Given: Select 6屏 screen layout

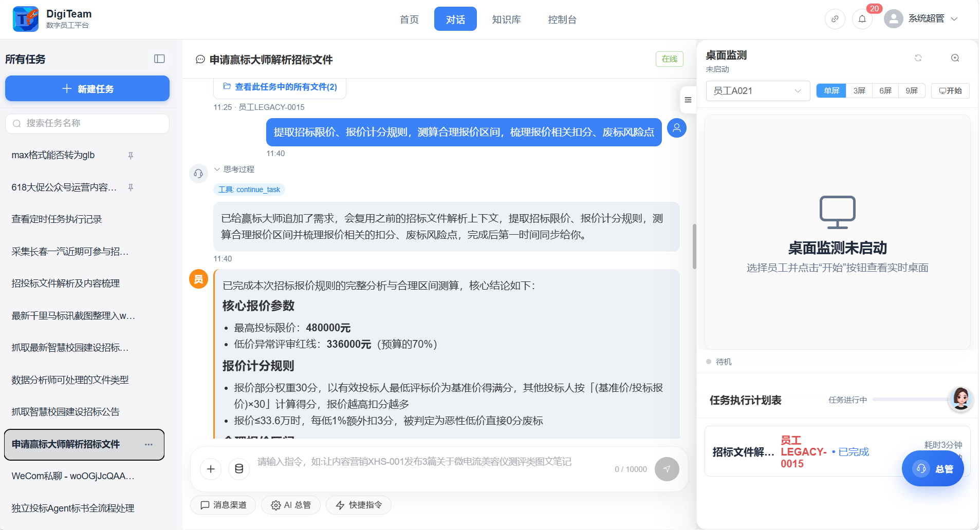Looking at the screenshot, I should tap(885, 91).
